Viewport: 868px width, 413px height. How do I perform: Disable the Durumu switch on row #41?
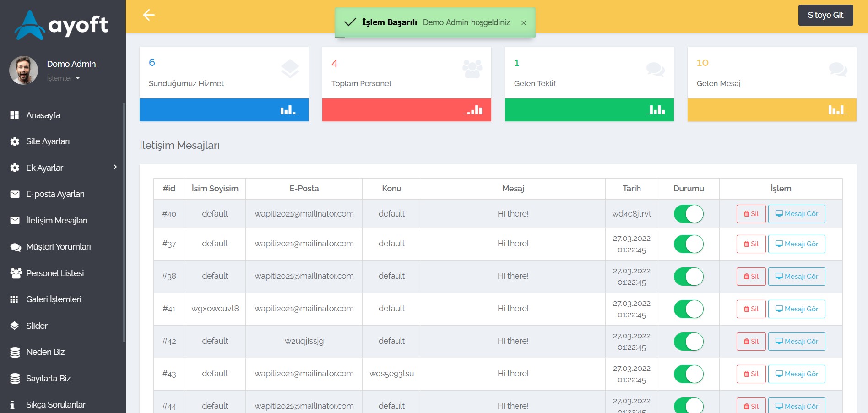688,309
